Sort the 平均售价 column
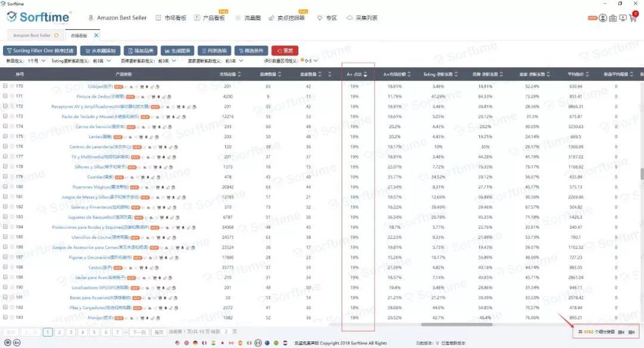Image resolution: width=644 pixels, height=348 pixels. click(591, 74)
